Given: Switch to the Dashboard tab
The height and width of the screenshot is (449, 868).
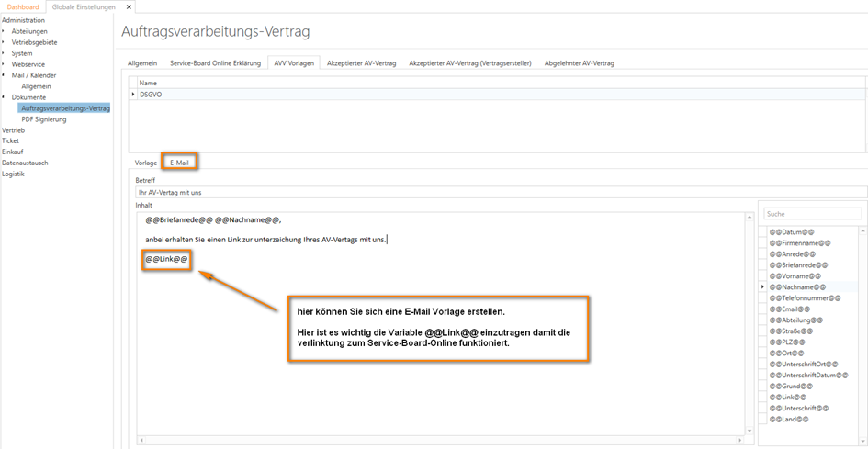Looking at the screenshot, I should [23, 6].
